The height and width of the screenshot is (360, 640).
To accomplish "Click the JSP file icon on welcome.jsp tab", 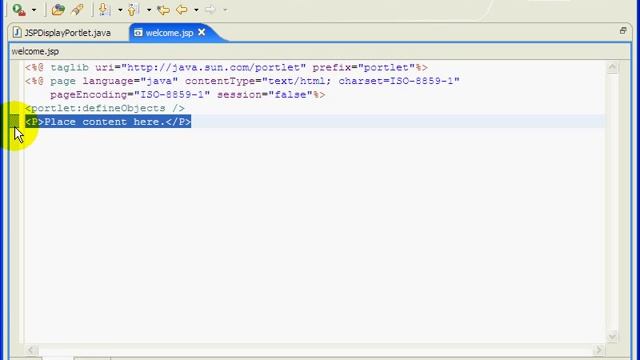I will click(138, 33).
